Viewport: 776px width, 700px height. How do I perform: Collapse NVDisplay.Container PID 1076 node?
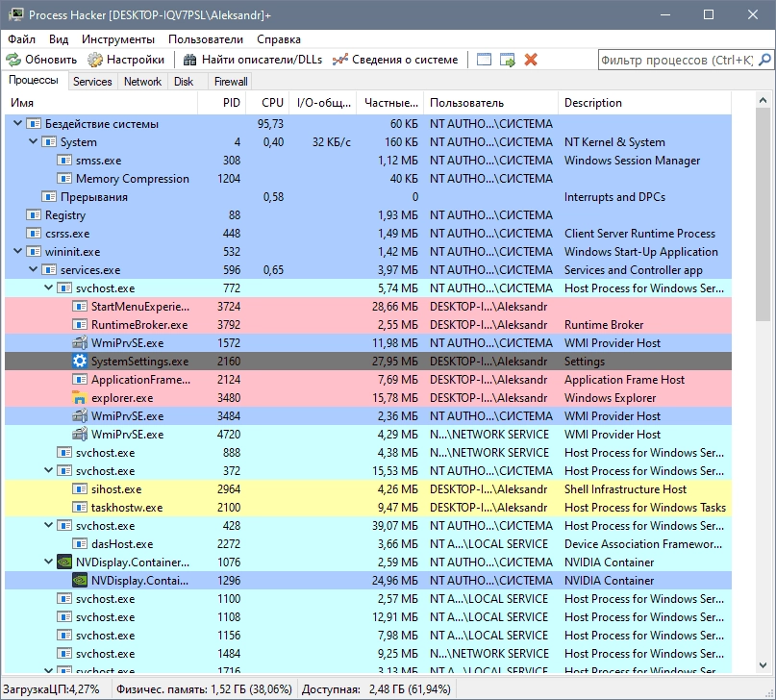tap(48, 562)
